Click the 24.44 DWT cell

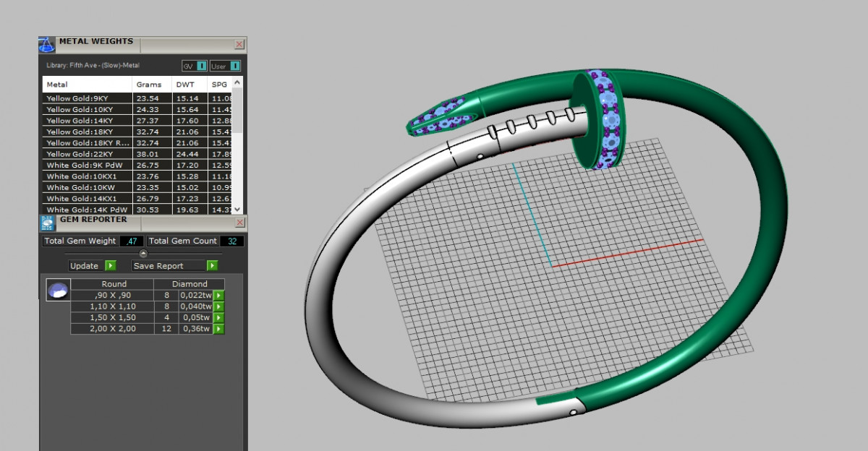[190, 154]
